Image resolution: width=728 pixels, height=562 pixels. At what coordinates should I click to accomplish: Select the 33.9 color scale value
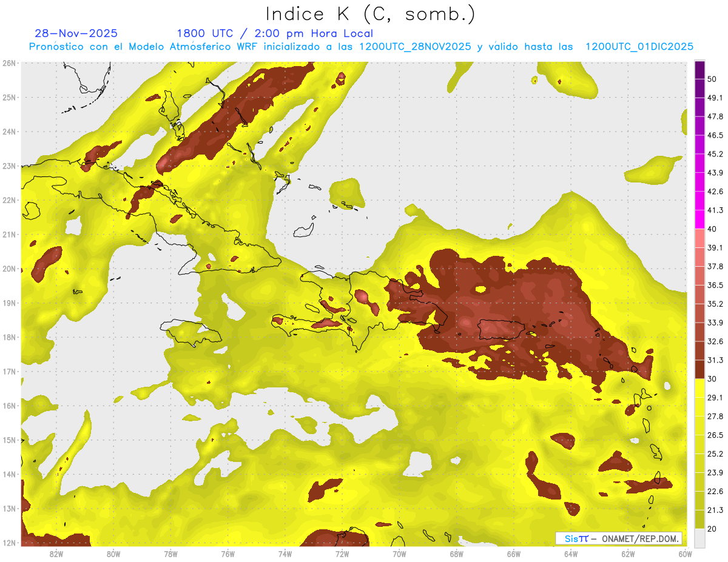point(715,323)
